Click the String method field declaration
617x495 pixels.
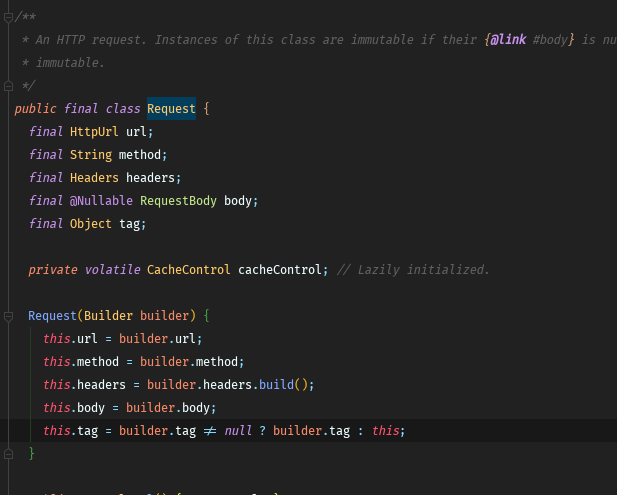pyautogui.click(x=98, y=155)
